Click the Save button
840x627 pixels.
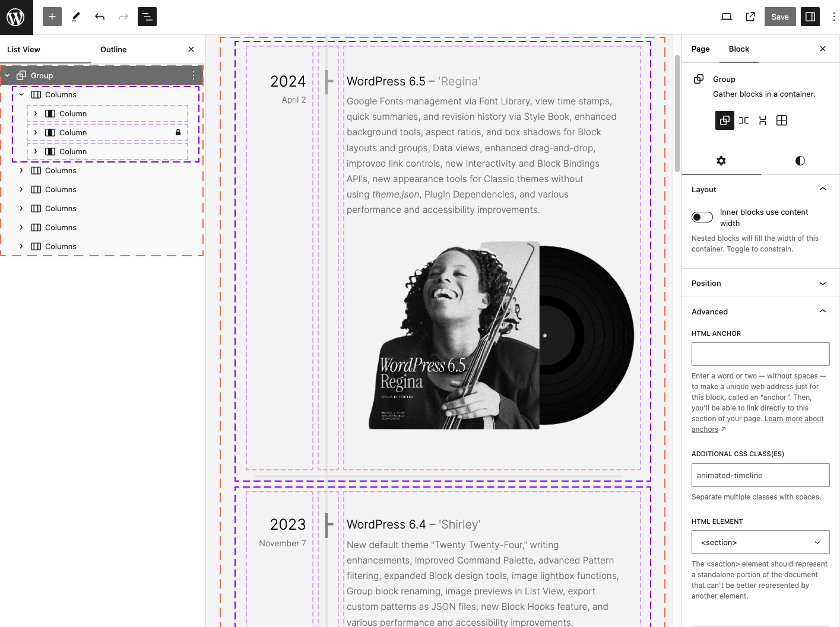pyautogui.click(x=780, y=17)
